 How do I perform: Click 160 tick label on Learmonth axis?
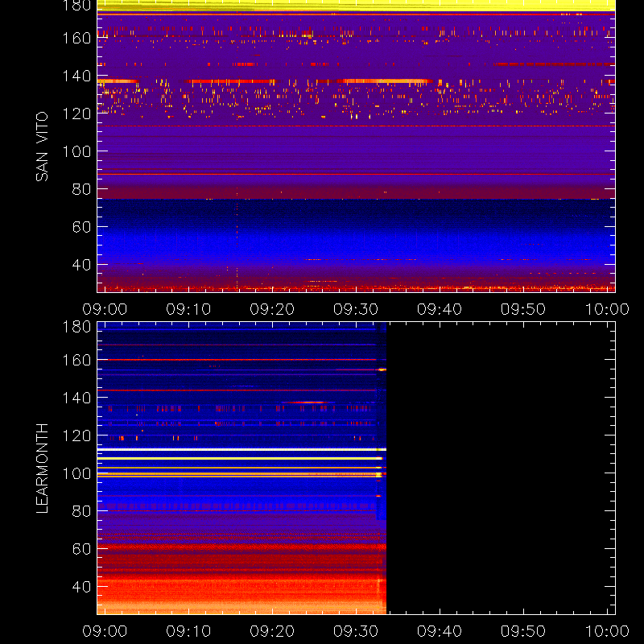click(x=76, y=360)
